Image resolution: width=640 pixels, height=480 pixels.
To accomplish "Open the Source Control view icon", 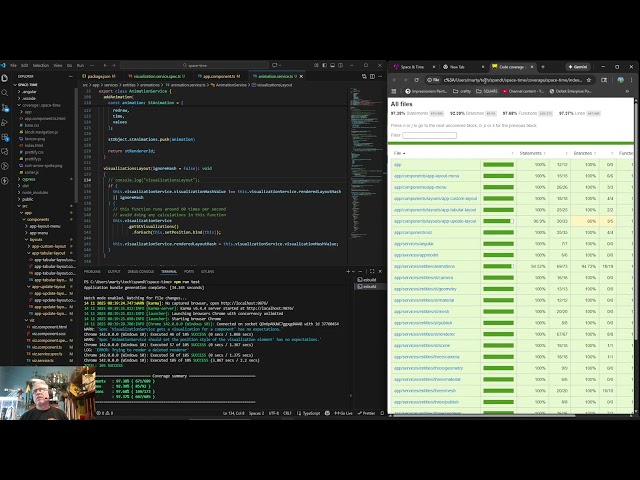I will click(x=5, y=108).
